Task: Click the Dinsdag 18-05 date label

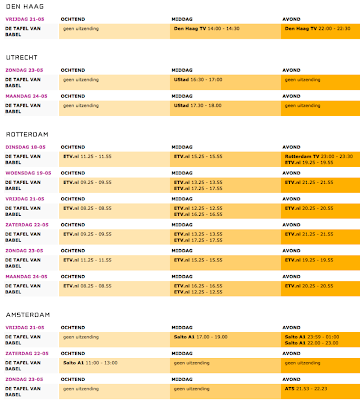Action: (25, 147)
